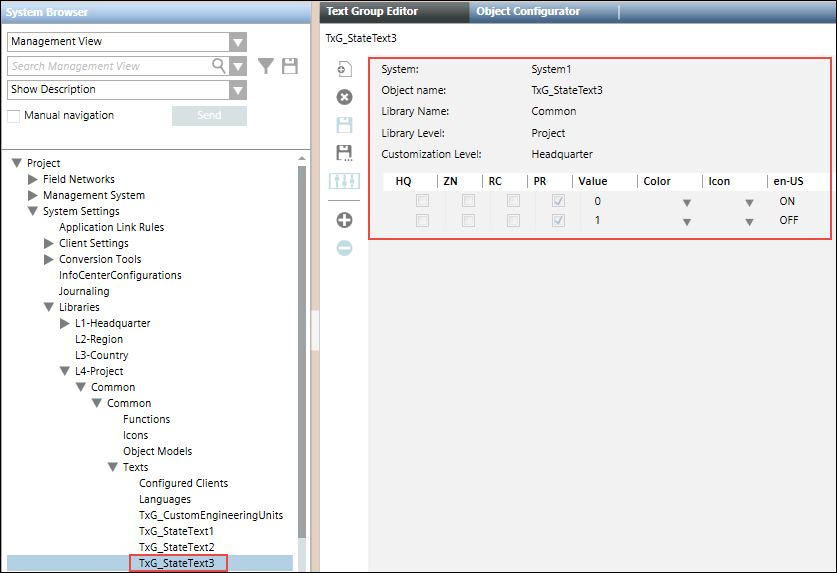
Task: Click the Search Management View field
Action: (x=110, y=66)
